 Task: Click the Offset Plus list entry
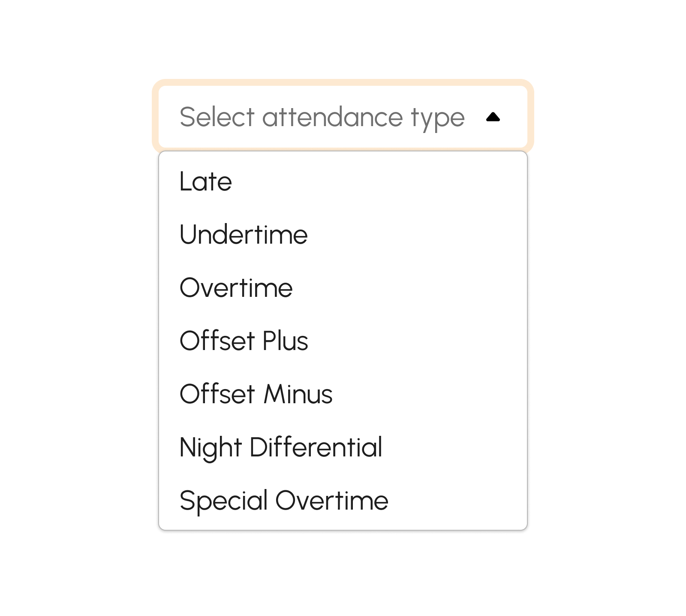244,341
